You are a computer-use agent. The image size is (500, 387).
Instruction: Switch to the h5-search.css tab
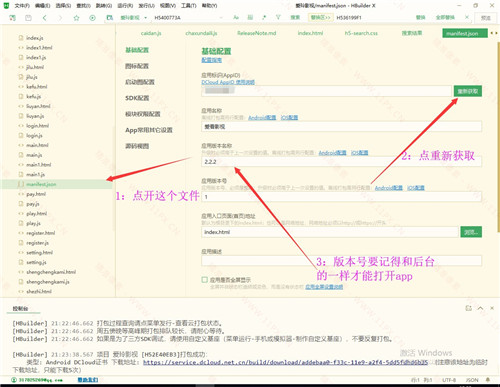pos(361,33)
